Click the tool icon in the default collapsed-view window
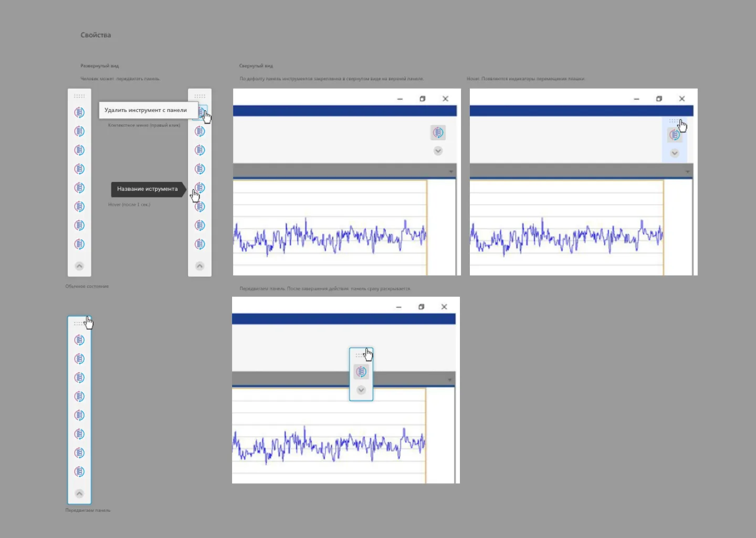 pos(438,132)
